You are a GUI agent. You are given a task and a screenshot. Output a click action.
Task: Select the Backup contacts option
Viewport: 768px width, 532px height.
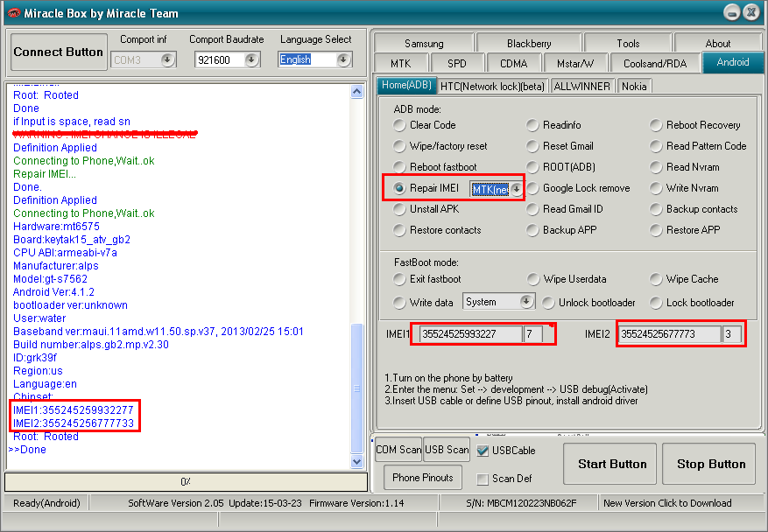point(694,209)
